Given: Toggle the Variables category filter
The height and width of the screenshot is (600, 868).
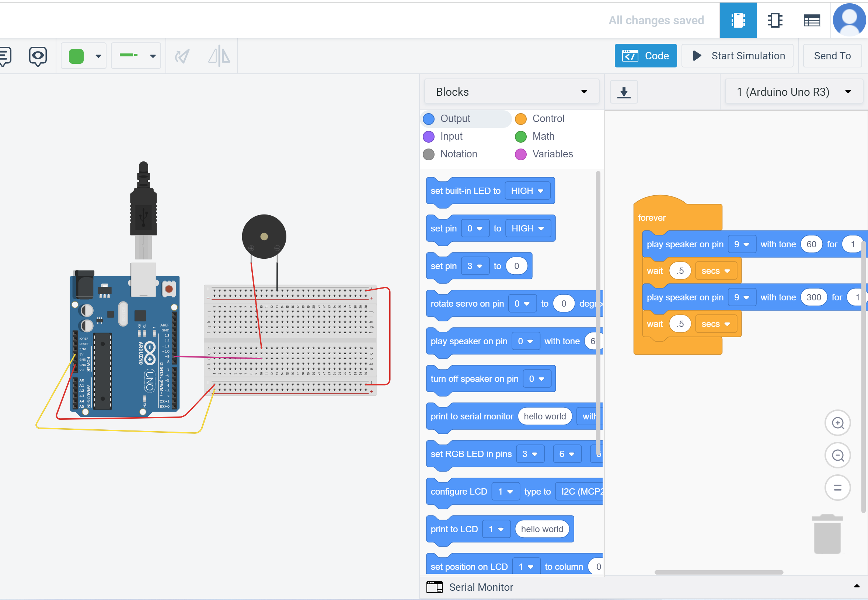Looking at the screenshot, I should tap(553, 154).
